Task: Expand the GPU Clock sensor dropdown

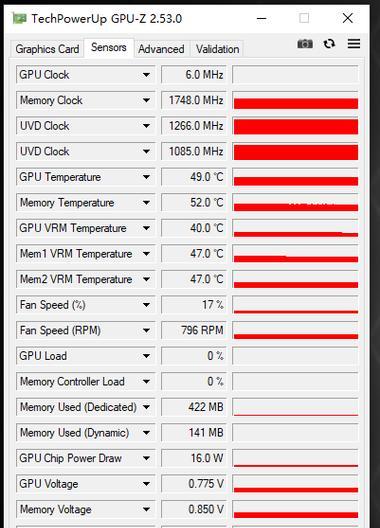Action: (146, 75)
